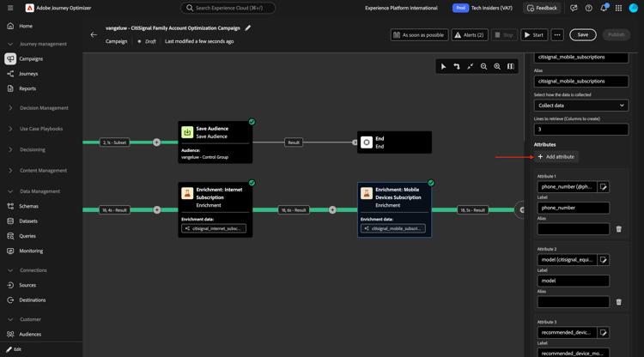Select Enrichment: Mobile Devices Subscription node

pyautogui.click(x=394, y=209)
